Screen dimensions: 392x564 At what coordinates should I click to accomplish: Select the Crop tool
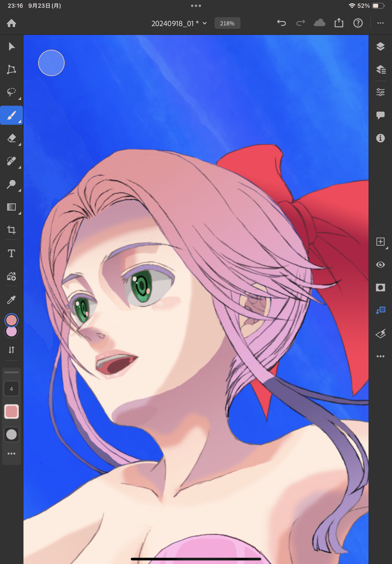pos(11,230)
